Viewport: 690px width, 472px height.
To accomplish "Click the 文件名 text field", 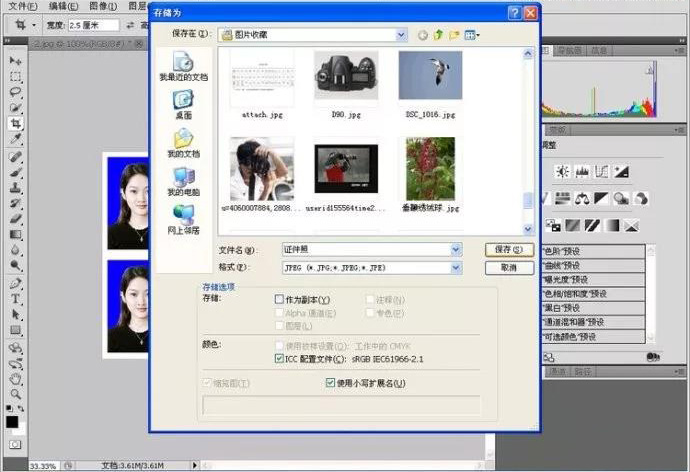I will [x=366, y=250].
